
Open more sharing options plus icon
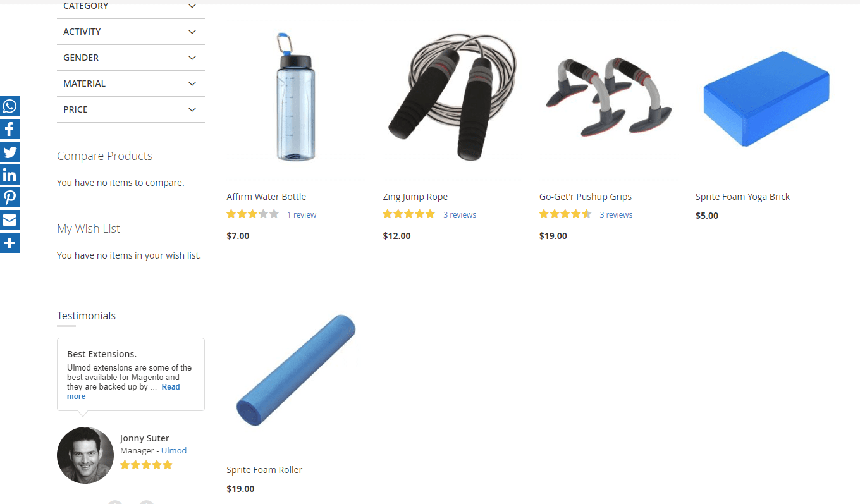coord(9,243)
